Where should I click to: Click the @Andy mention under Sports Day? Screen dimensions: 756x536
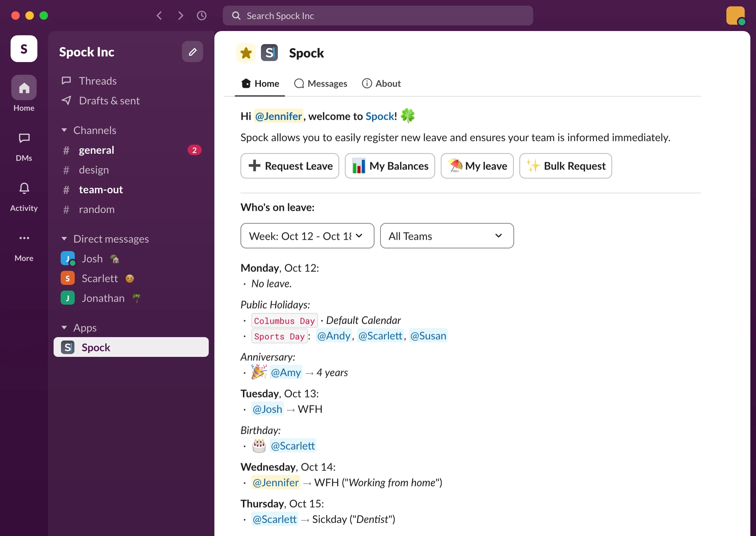coord(334,336)
